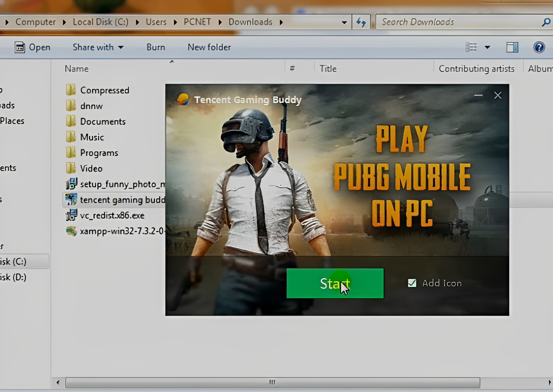Select xampp-win32 installer icon
The image size is (553, 392).
tap(71, 231)
